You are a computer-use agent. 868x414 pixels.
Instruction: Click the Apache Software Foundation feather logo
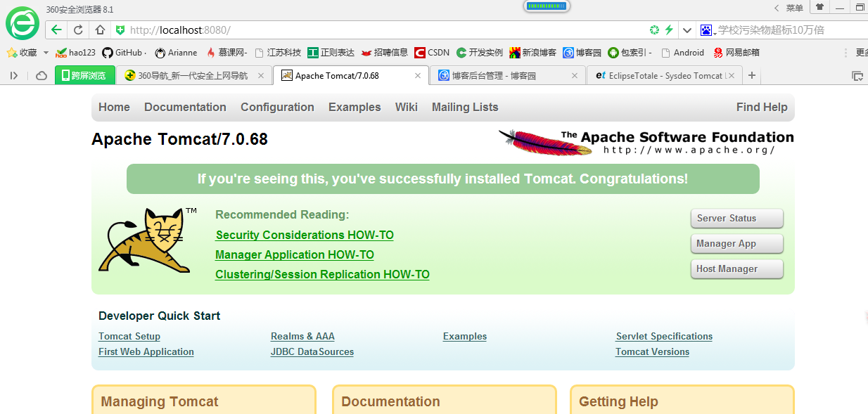[646, 142]
